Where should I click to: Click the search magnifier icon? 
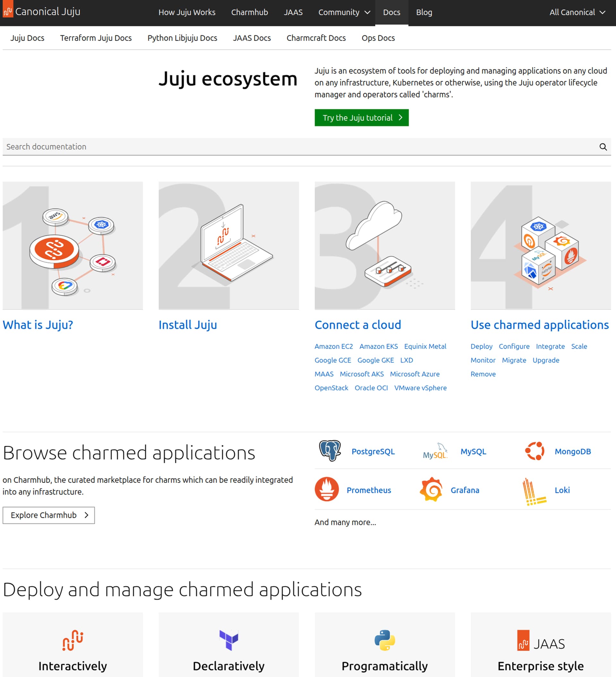pos(603,147)
